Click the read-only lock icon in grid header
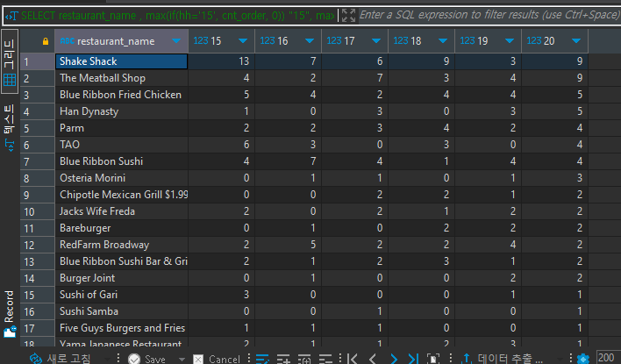 [46, 41]
